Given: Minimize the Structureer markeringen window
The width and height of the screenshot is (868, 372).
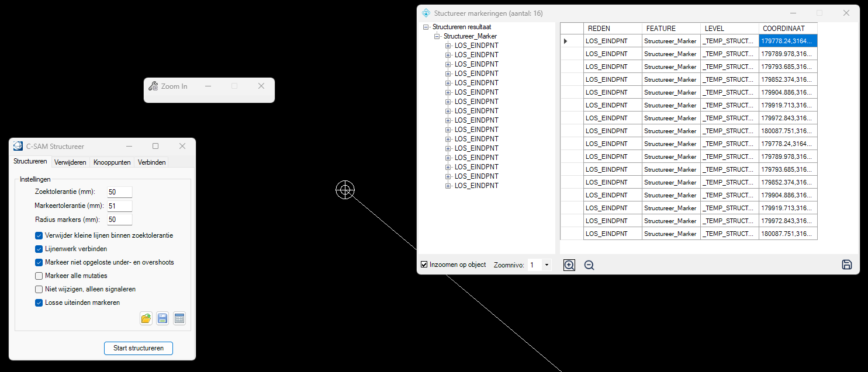Looking at the screenshot, I should pyautogui.click(x=793, y=13).
